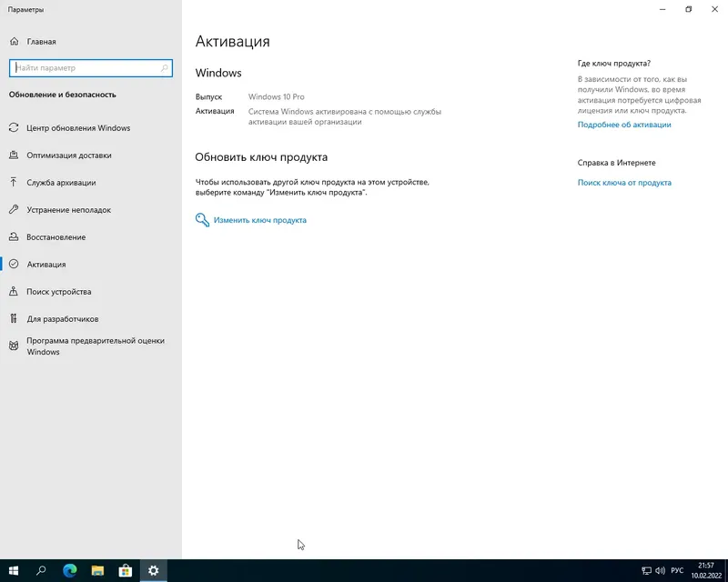Image resolution: width=728 pixels, height=582 pixels.
Task: Click the Windows 10 Pro edition value
Action: pyautogui.click(x=277, y=96)
